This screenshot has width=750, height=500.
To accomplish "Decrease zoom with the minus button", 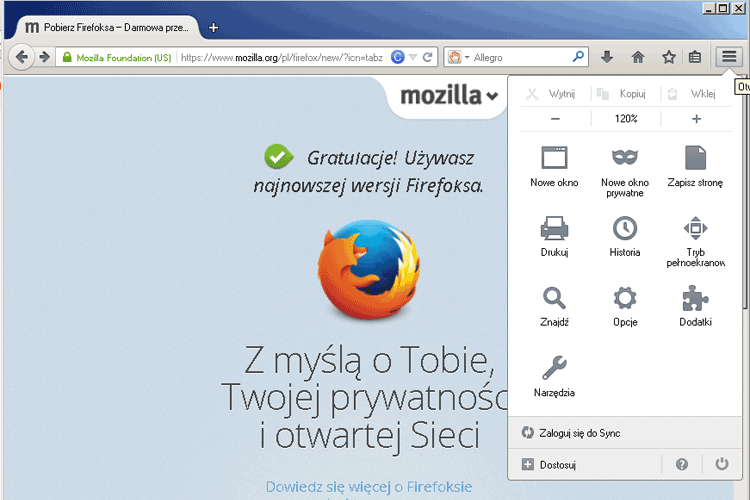I will tap(555, 119).
